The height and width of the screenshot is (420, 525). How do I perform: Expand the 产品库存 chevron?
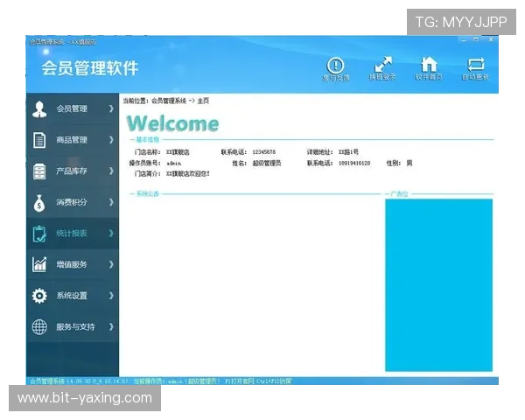[x=111, y=171]
